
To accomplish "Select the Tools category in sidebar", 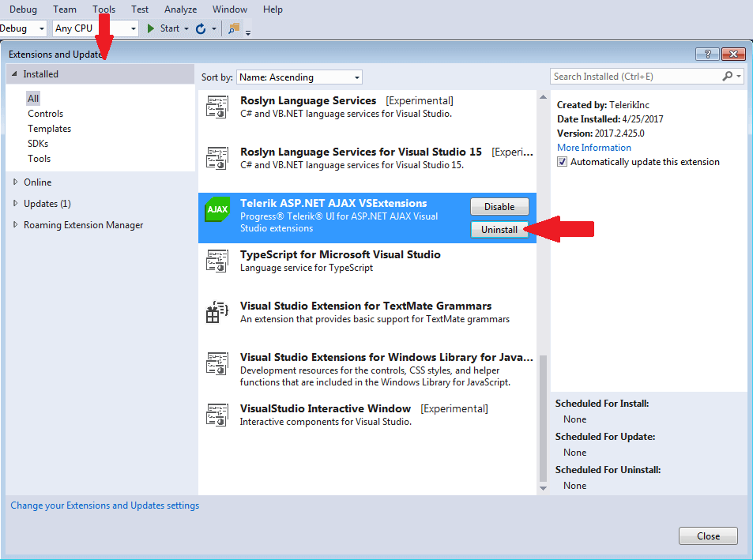I will point(39,158).
